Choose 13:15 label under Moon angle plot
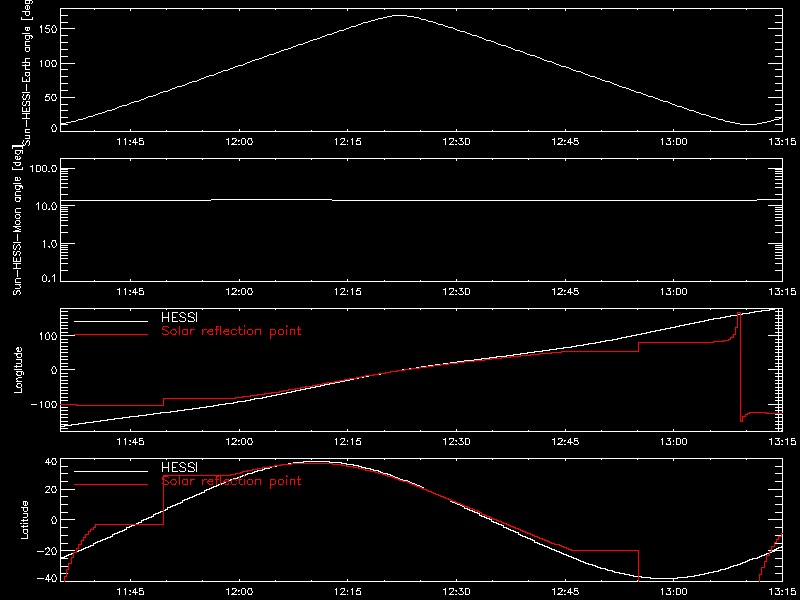This screenshot has height=600, width=800. click(782, 292)
